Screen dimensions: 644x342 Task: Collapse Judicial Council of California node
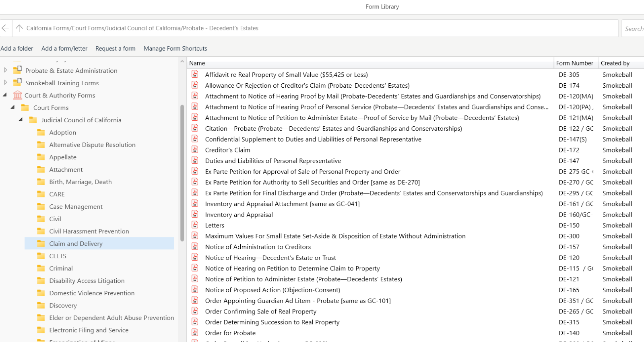point(21,120)
